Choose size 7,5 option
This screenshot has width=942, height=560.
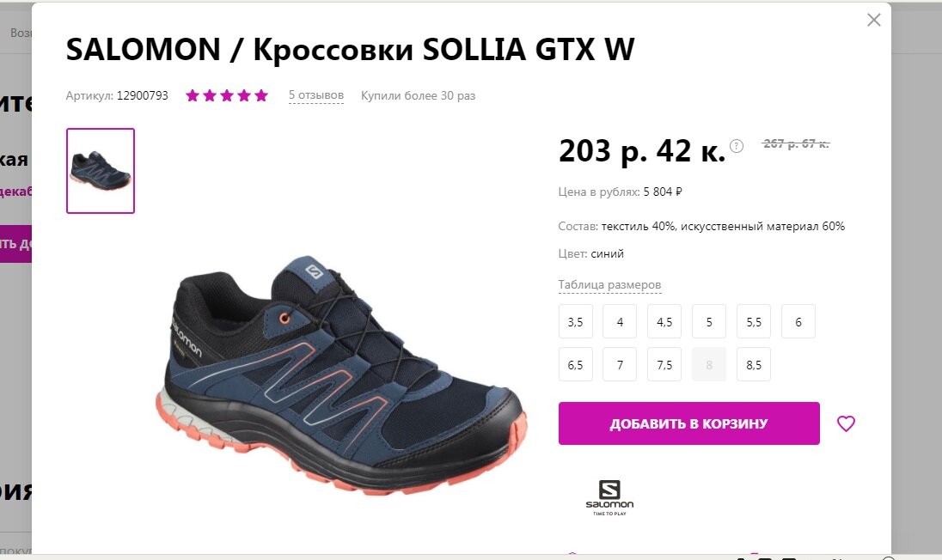(664, 364)
